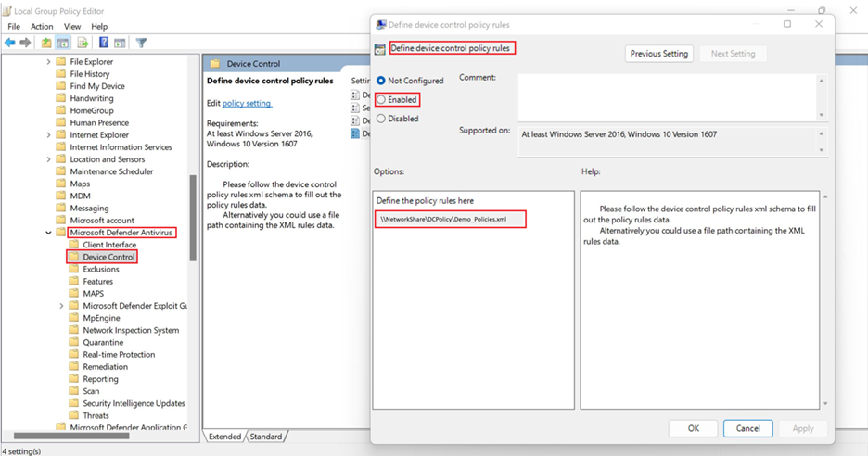
Task: Open the policy setting link
Action: (247, 103)
